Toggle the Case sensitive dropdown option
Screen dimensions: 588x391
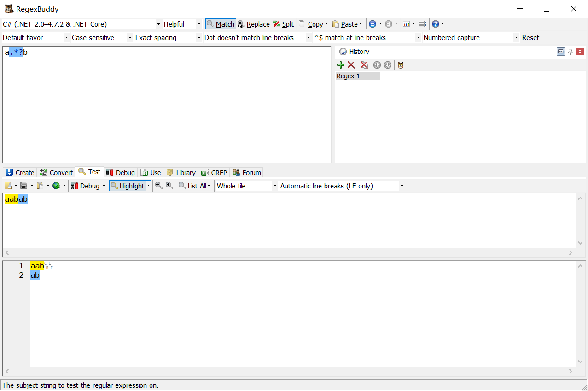130,38
